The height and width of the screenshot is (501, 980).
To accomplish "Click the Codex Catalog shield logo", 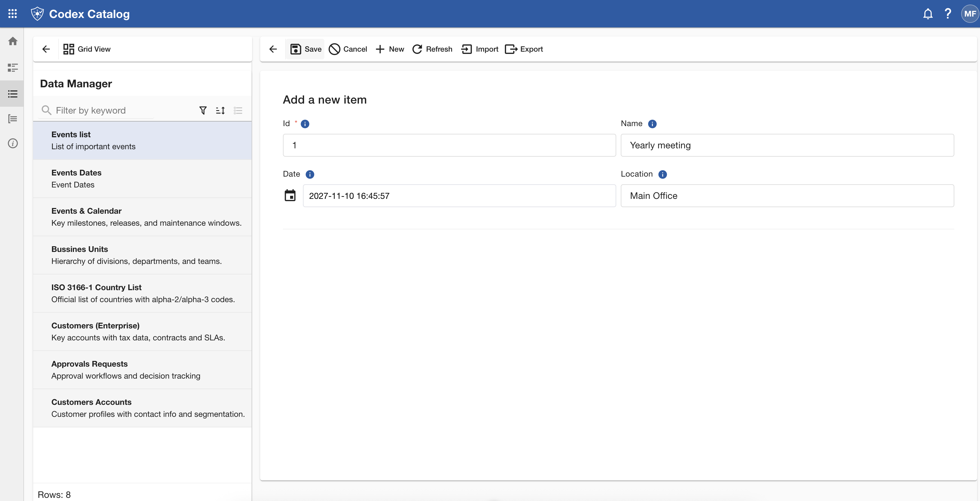I will pyautogui.click(x=37, y=14).
